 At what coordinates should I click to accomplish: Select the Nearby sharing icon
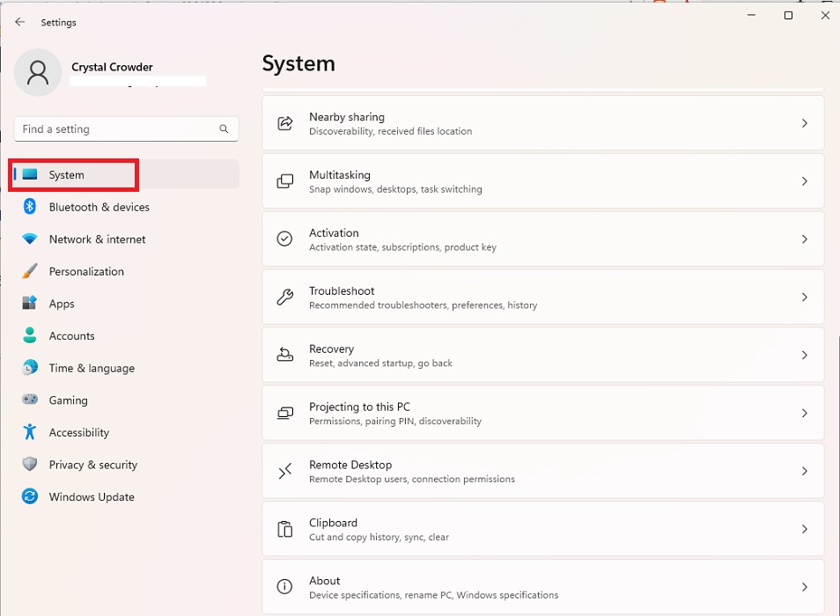[x=284, y=123]
